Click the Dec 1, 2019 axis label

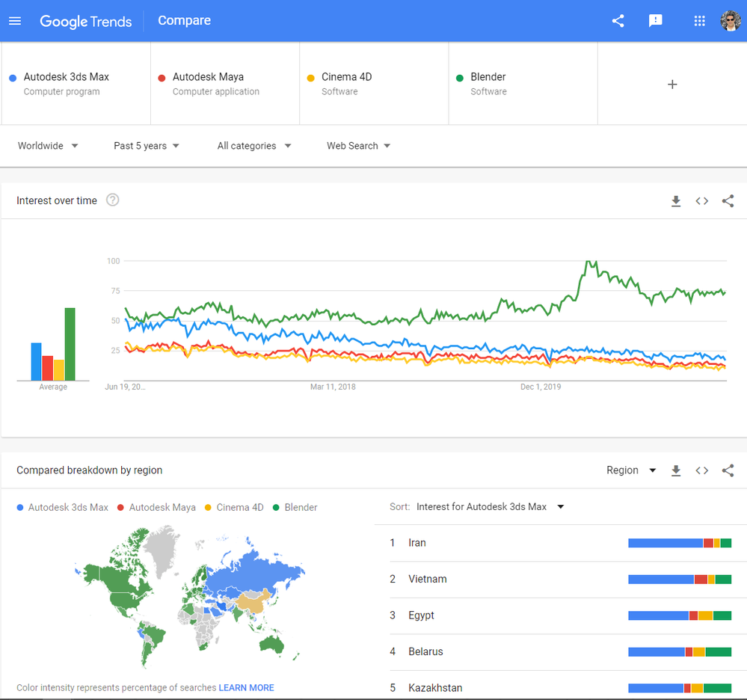pyautogui.click(x=540, y=387)
